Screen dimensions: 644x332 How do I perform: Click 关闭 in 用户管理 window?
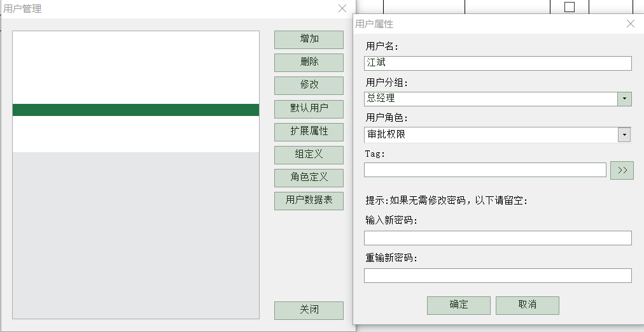309,310
